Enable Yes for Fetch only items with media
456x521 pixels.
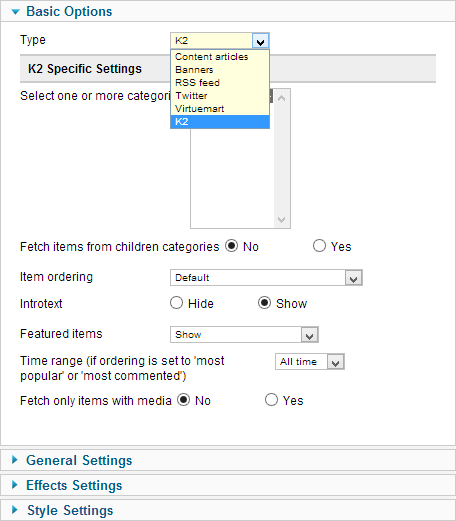tap(271, 400)
